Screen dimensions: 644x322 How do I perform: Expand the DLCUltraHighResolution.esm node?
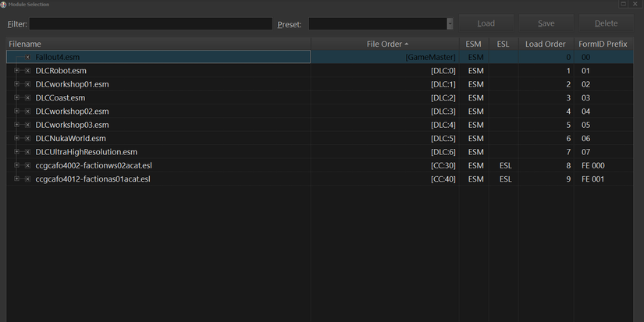tap(16, 152)
